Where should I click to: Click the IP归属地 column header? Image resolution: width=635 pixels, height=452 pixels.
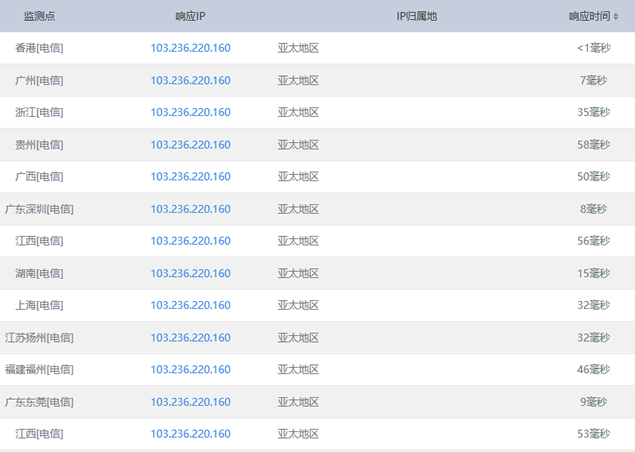417,16
